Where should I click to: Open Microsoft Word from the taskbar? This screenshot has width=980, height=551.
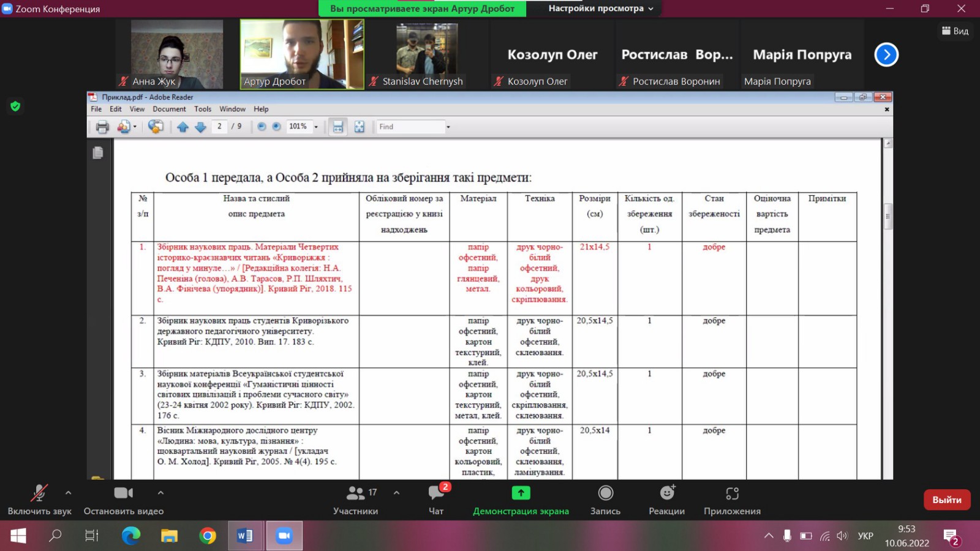click(x=245, y=536)
